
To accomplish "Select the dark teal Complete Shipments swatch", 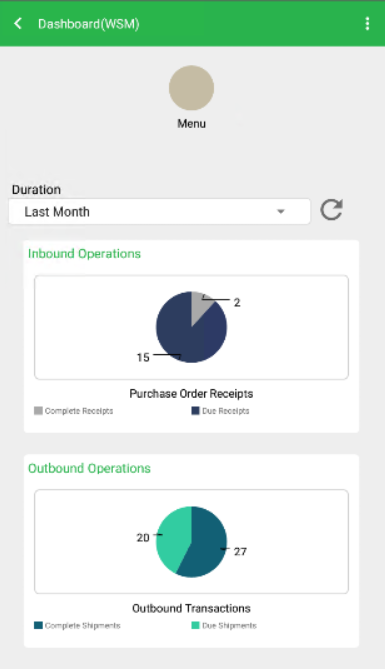I will coord(38,625).
